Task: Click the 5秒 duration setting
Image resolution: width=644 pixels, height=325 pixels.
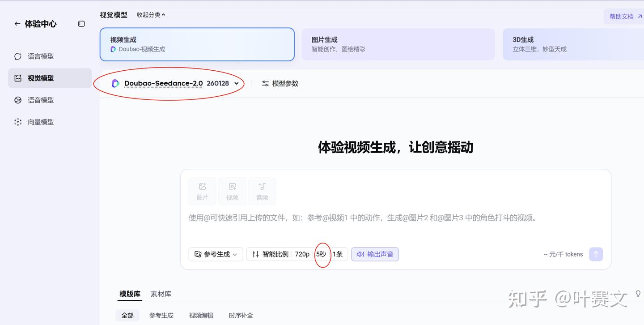Action: click(x=321, y=254)
